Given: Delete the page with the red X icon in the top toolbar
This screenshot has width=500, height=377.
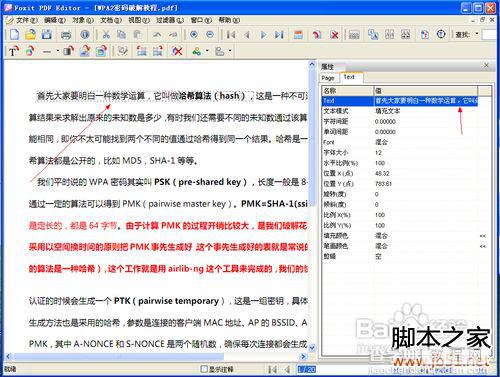Looking at the screenshot, I should (334, 34).
